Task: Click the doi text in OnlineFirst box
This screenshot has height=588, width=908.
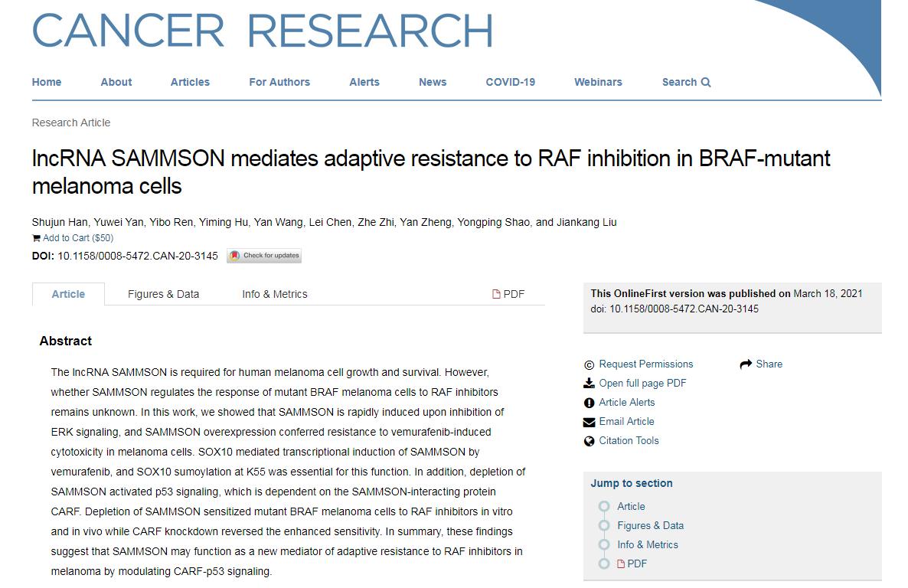Action: click(674, 309)
